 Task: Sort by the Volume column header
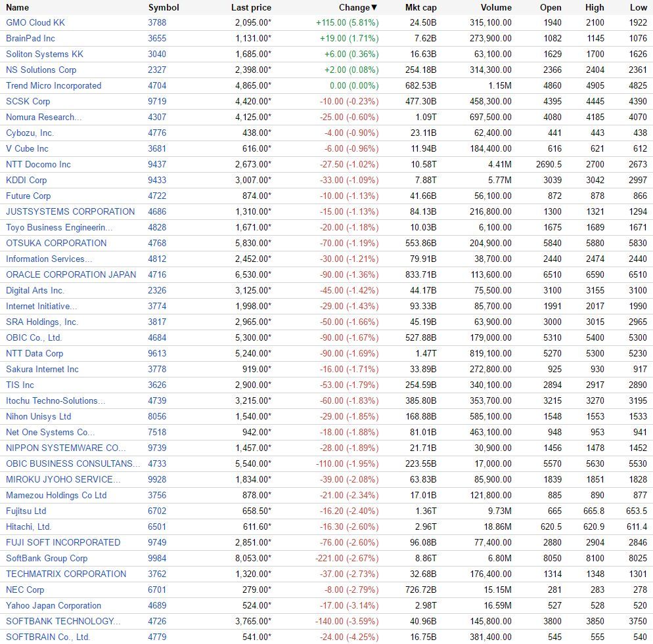coord(496,7)
